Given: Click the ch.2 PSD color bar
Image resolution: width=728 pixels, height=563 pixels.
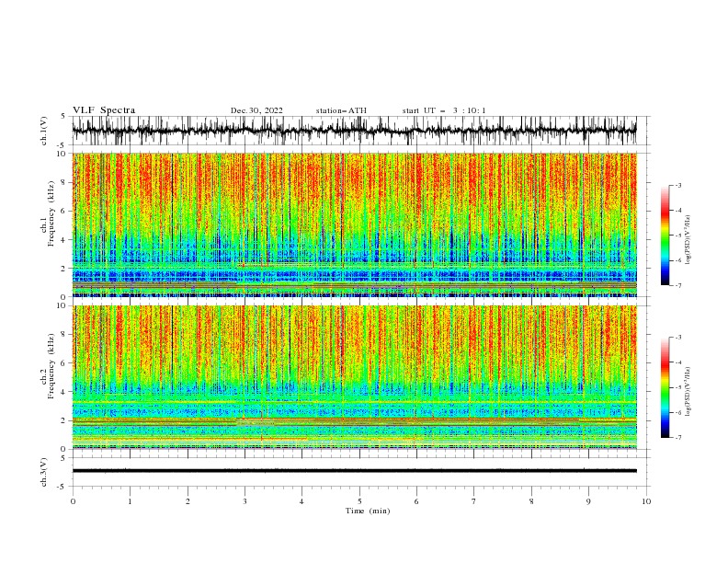Looking at the screenshot, I should (x=665, y=387).
